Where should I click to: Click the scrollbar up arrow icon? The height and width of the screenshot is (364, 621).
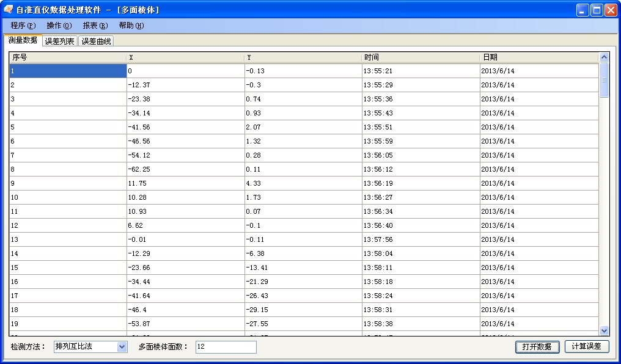tap(604, 56)
